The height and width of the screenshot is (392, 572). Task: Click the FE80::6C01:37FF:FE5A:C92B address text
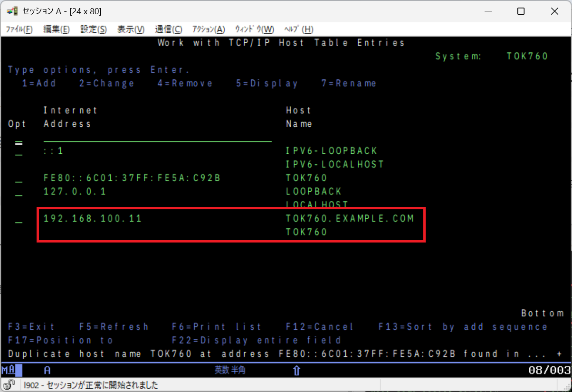tap(132, 178)
